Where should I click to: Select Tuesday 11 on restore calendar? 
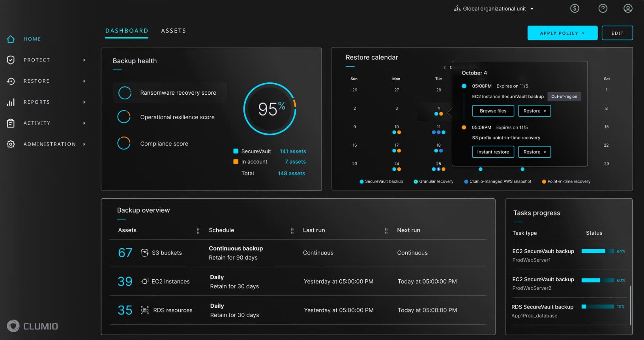pos(438,129)
